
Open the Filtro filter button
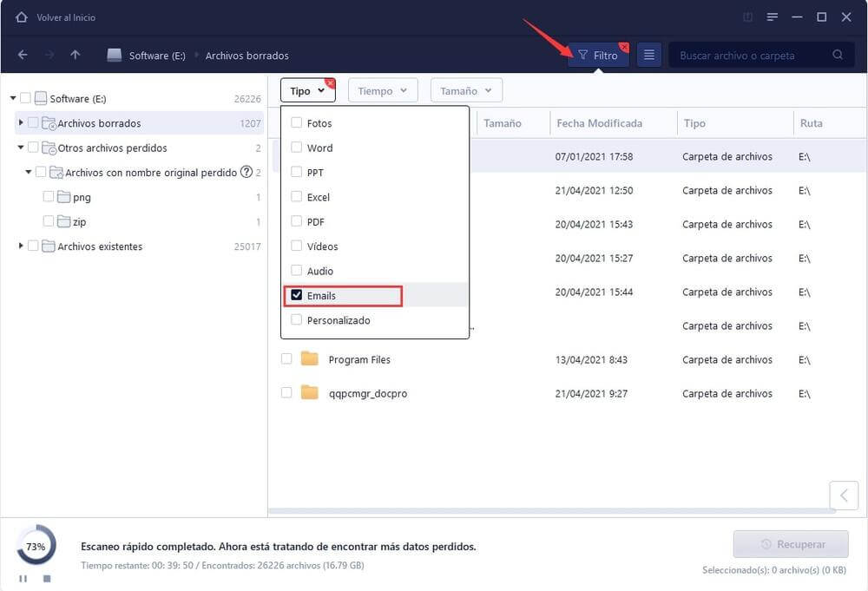click(598, 56)
